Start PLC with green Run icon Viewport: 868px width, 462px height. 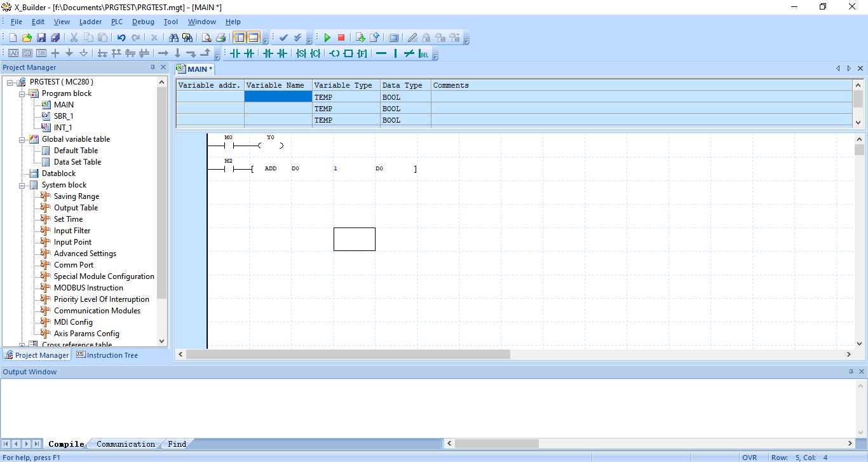(x=327, y=38)
